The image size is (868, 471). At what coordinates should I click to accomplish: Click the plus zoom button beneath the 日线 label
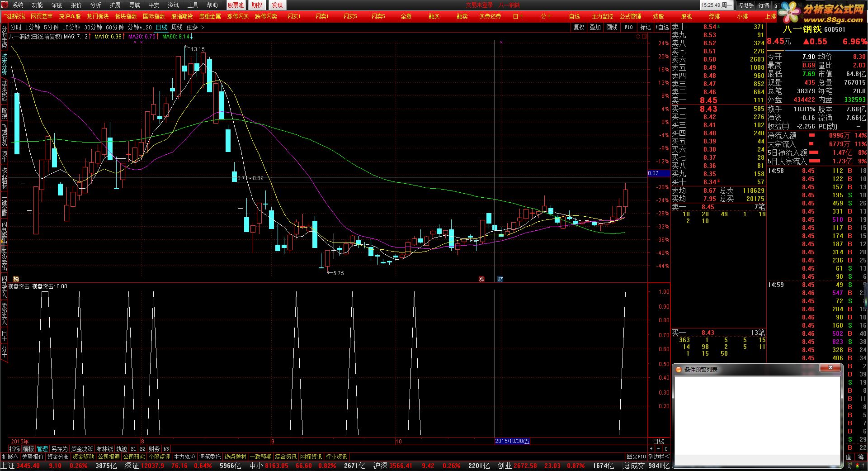coord(651,449)
